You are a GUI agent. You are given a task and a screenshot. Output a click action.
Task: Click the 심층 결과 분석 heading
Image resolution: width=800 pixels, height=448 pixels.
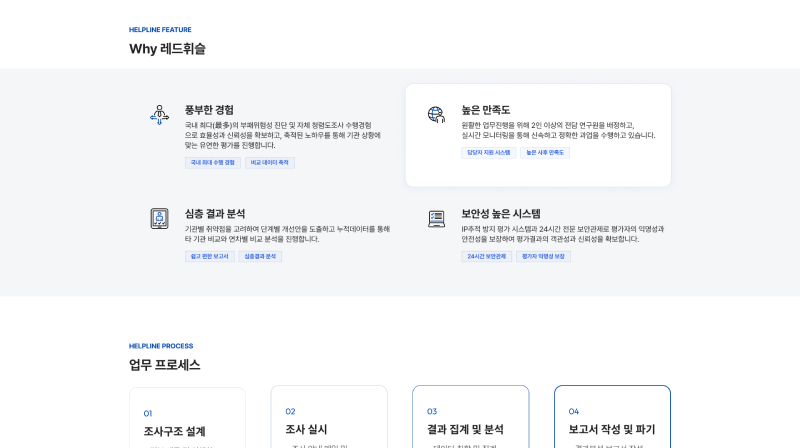[215, 213]
